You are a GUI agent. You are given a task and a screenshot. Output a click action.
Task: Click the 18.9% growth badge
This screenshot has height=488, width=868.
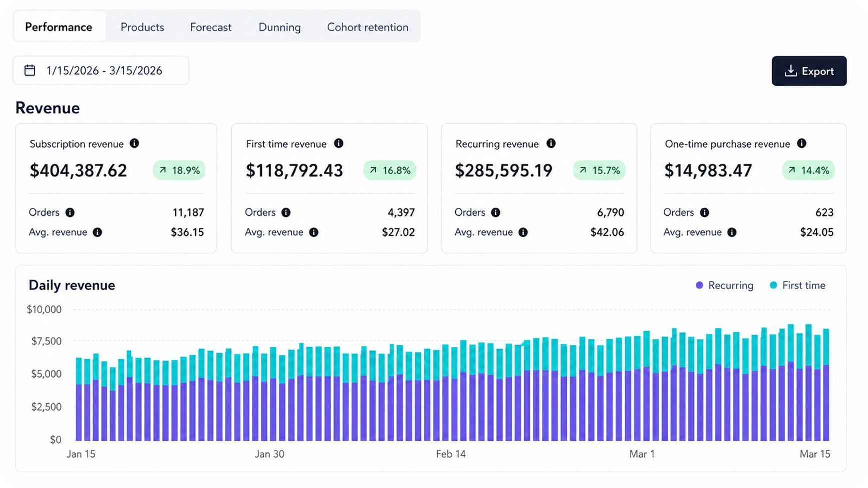click(x=179, y=170)
